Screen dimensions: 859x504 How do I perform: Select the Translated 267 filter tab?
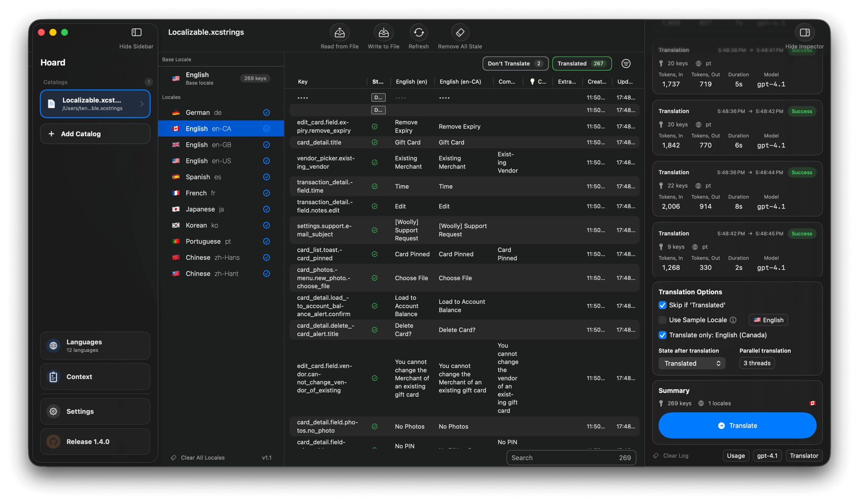click(582, 63)
